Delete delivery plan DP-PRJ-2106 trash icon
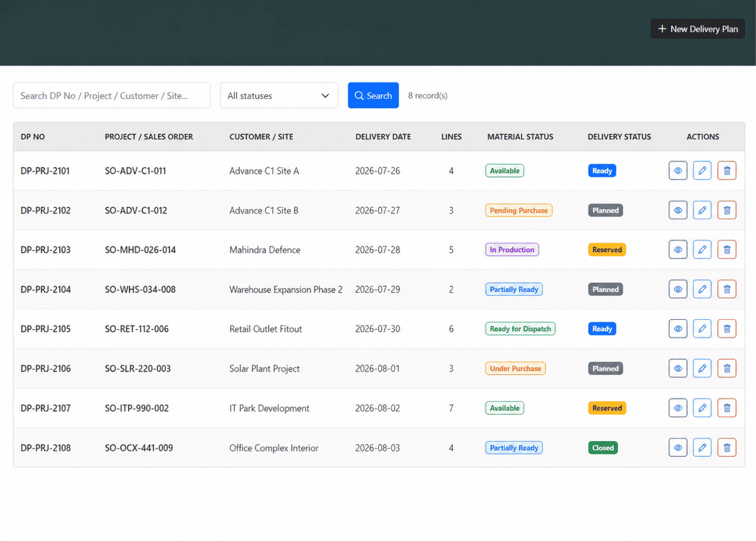 click(727, 368)
